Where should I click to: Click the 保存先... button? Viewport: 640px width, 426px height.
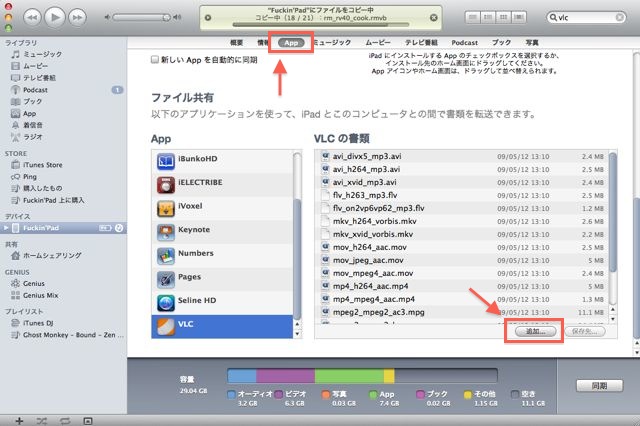(584, 331)
